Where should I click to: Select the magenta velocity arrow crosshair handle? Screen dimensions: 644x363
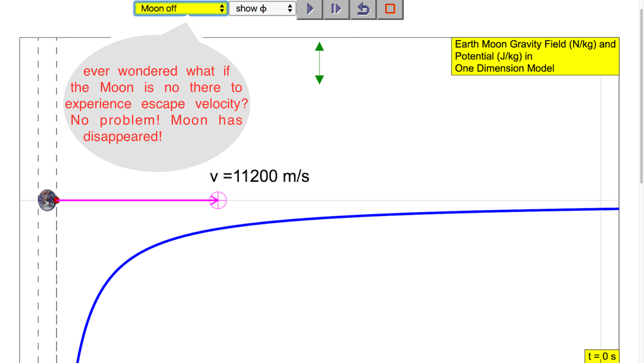tap(218, 201)
